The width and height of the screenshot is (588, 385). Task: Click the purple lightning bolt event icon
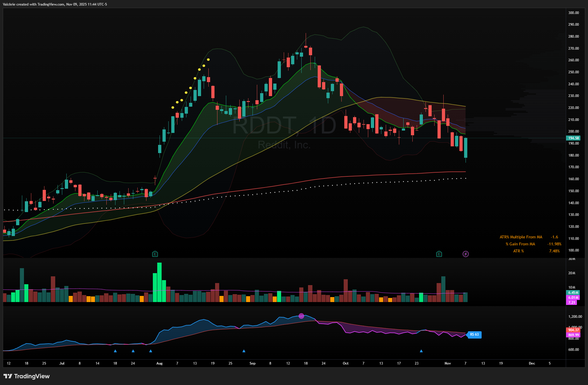pos(466,254)
